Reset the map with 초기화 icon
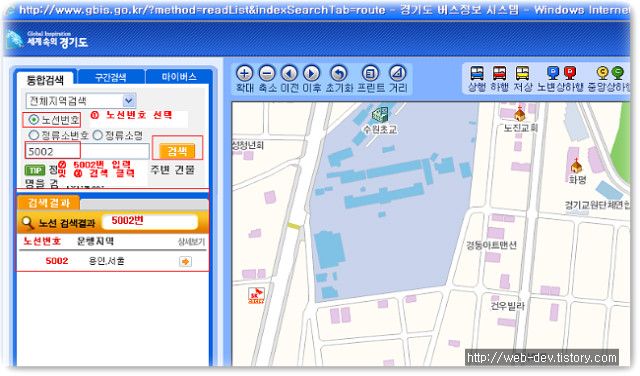Screen dimensions: 640x376 [x=339, y=74]
